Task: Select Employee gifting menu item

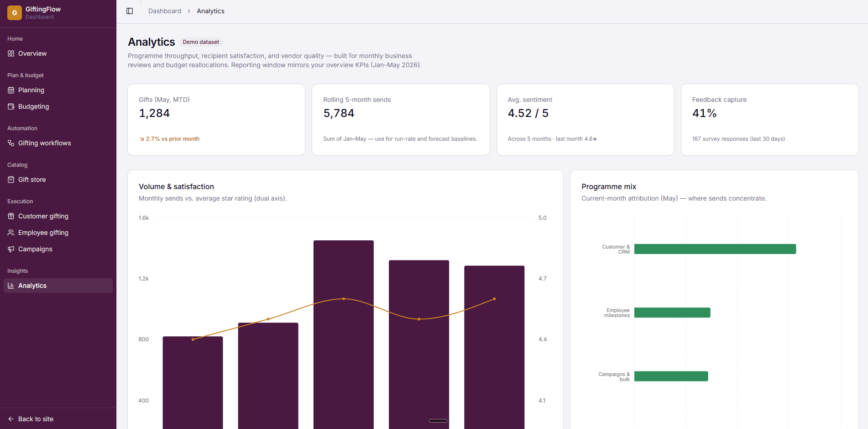Action: tap(58, 233)
